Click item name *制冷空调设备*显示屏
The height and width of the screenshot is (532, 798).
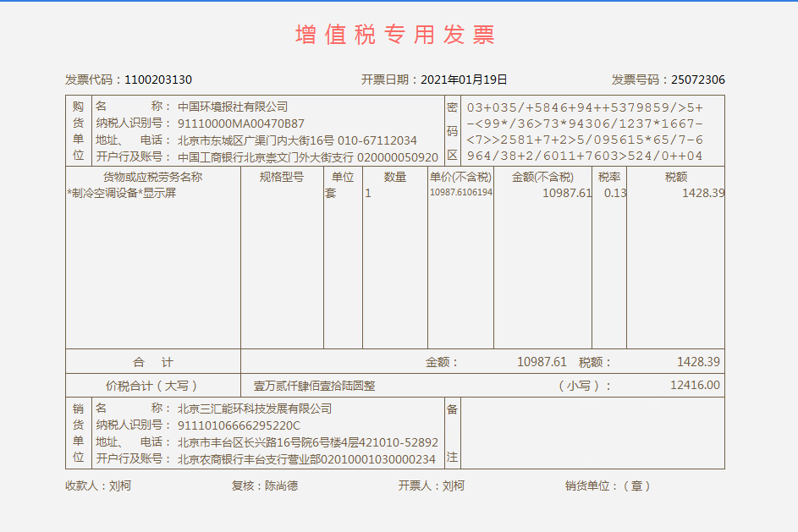click(122, 194)
